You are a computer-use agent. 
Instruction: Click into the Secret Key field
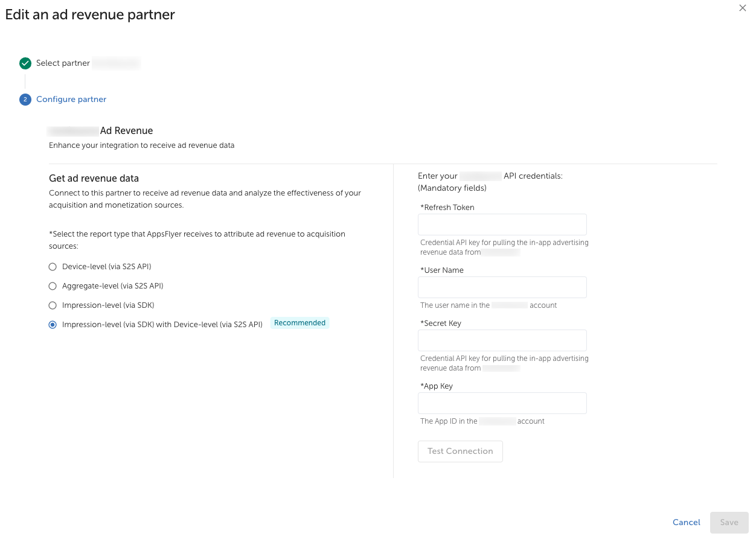point(502,340)
